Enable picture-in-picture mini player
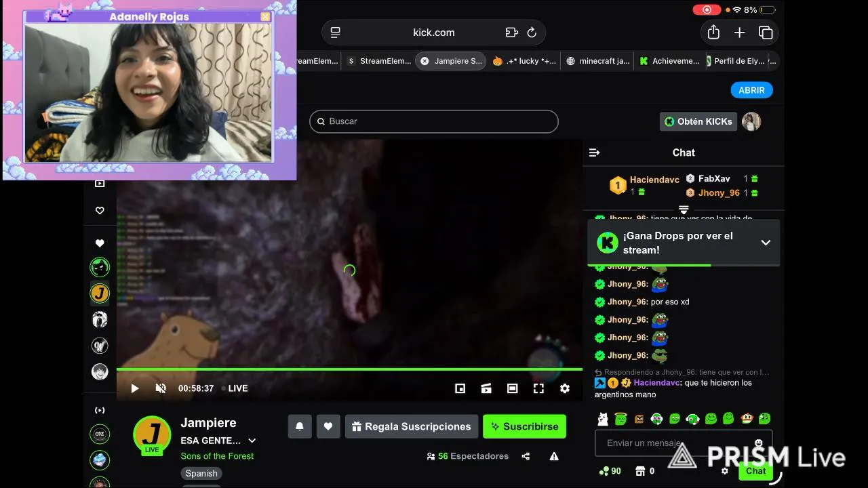Screen dimensions: 868x488 (x=460, y=388)
